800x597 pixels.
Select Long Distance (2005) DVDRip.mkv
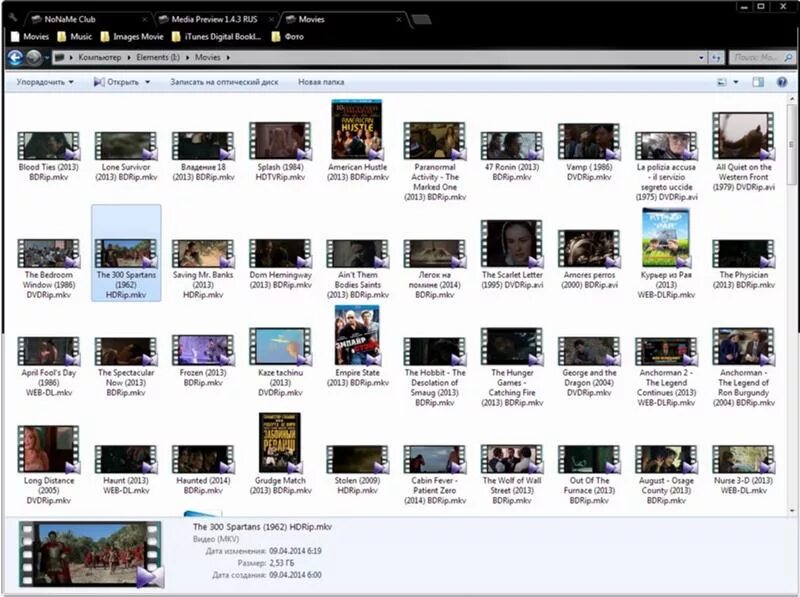click(48, 465)
